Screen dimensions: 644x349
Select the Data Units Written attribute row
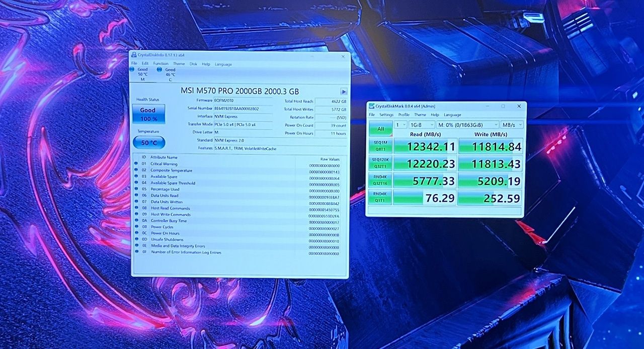pos(171,202)
